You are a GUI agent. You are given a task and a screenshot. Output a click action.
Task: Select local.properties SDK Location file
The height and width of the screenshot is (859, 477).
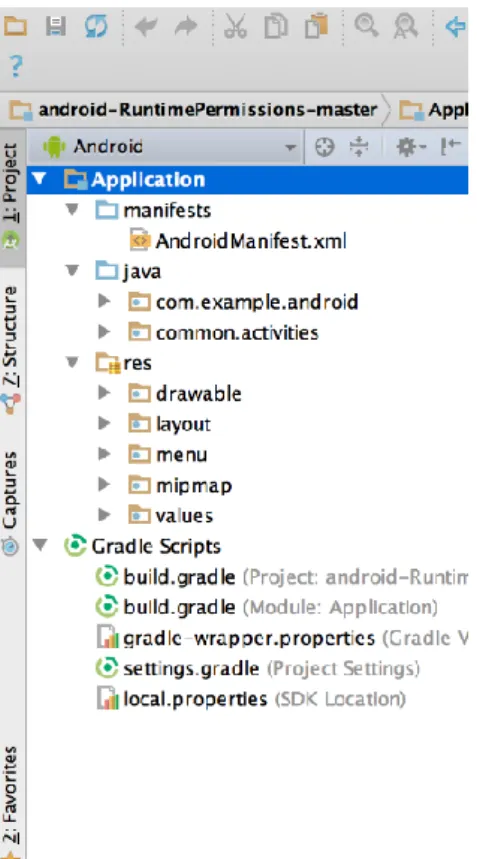251,699
